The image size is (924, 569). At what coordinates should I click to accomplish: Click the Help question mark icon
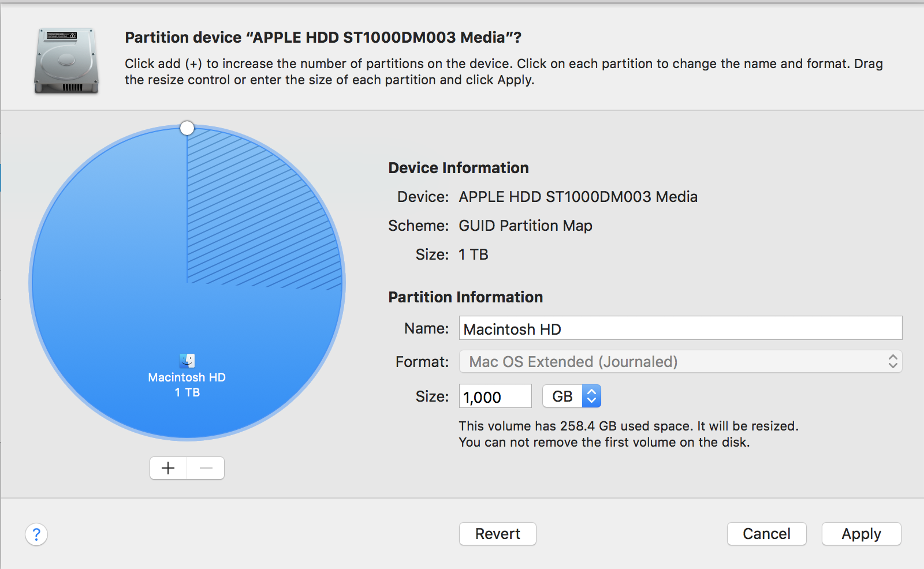point(36,534)
